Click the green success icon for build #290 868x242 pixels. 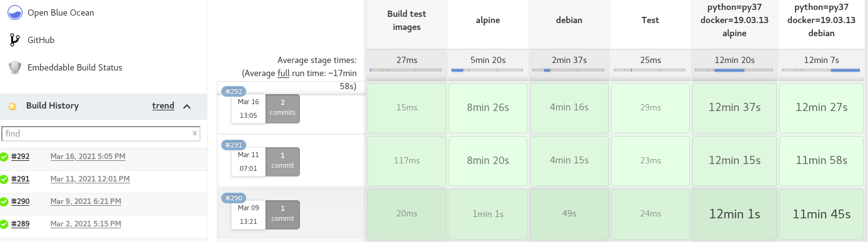coord(4,201)
